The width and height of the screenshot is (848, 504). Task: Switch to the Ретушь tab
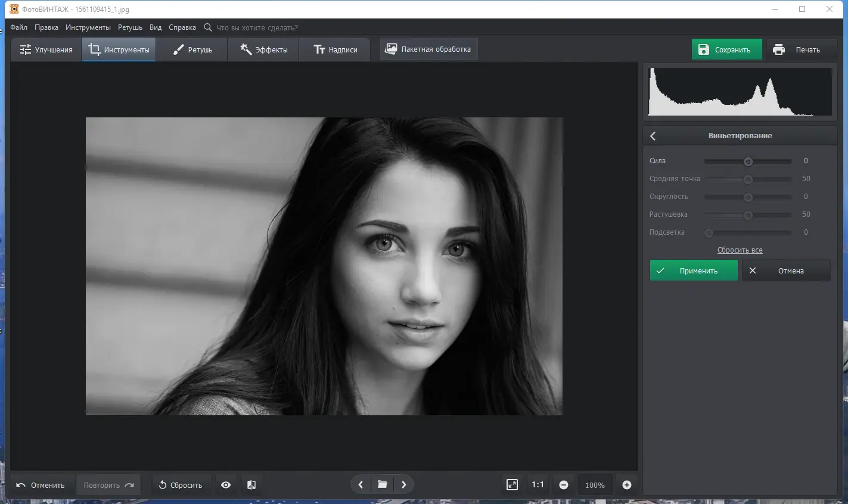click(192, 49)
